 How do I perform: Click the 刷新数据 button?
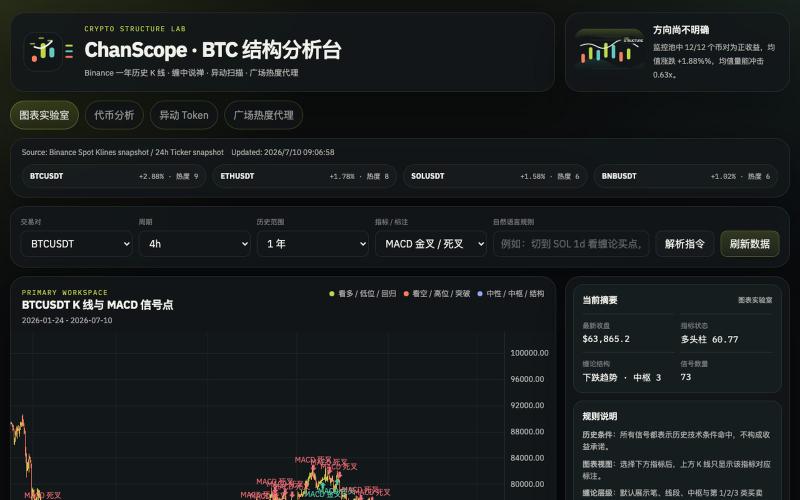[x=749, y=244]
